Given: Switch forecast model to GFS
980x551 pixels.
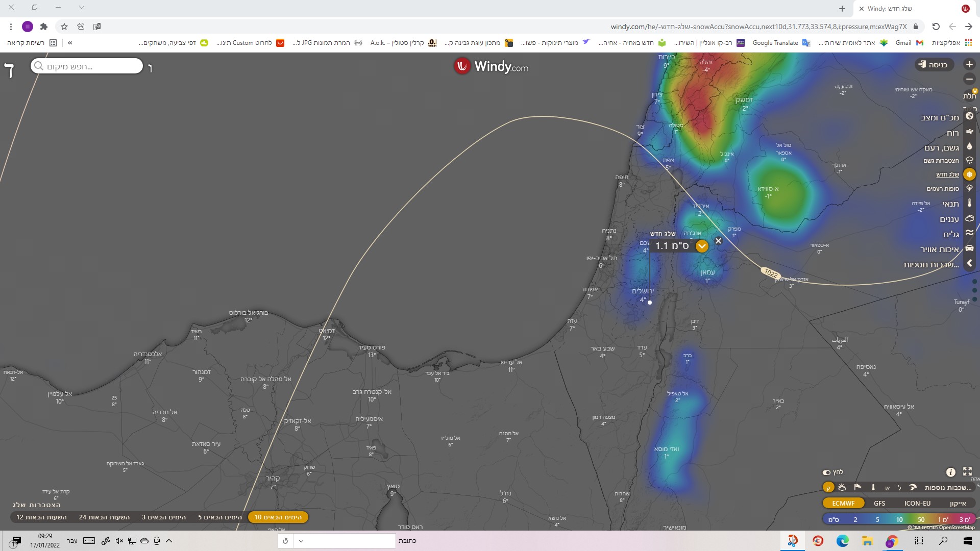Looking at the screenshot, I should pos(879,503).
